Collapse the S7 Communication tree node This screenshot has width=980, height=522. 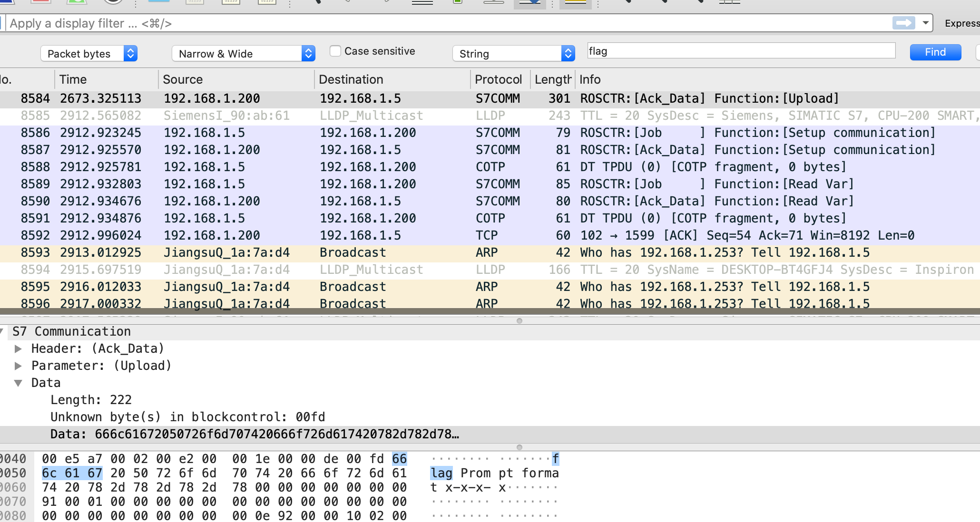tap(2, 331)
